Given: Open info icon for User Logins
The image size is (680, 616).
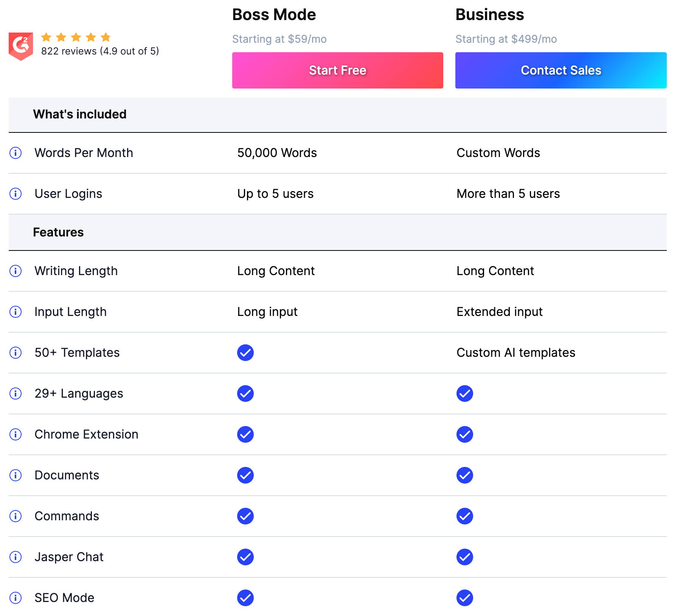Looking at the screenshot, I should click(16, 194).
